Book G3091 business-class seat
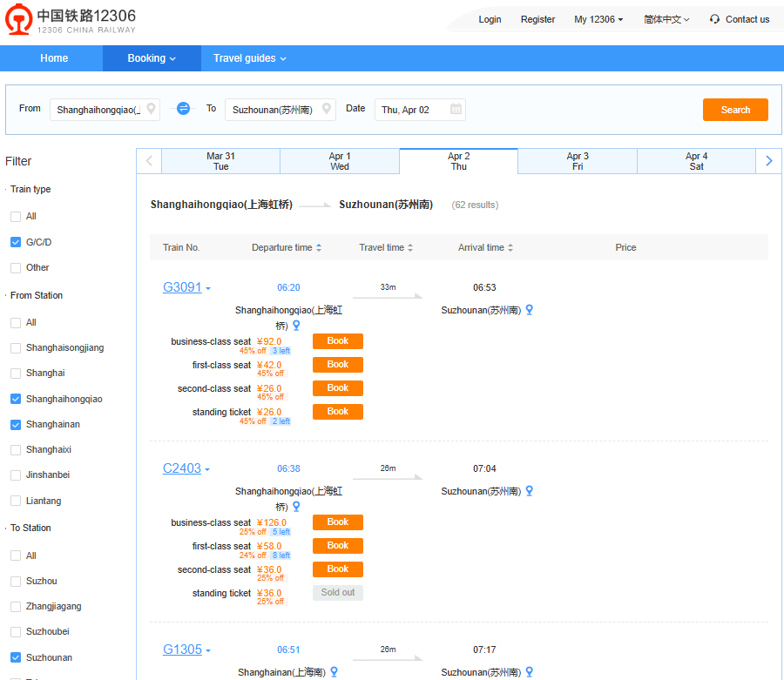 pos(337,341)
